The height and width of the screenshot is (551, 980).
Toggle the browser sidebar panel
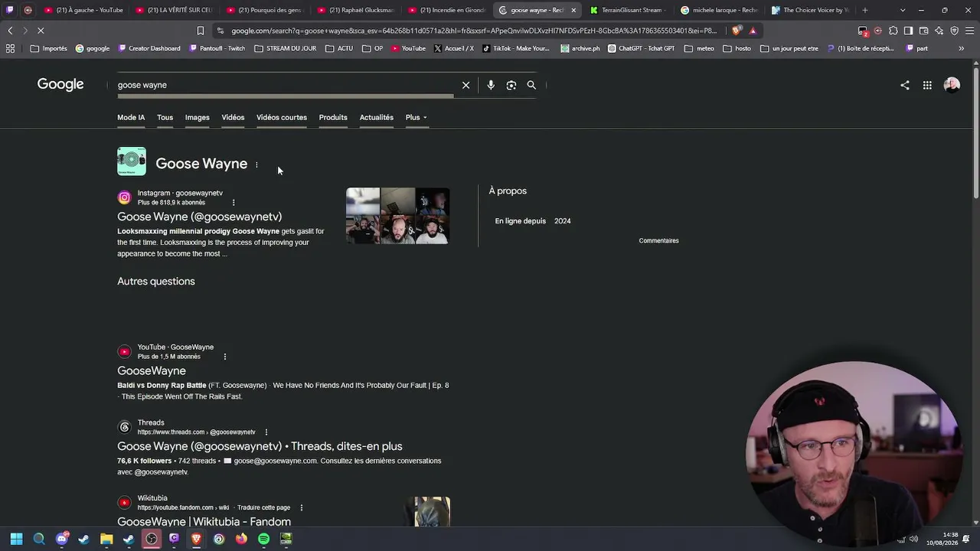pos(908,31)
